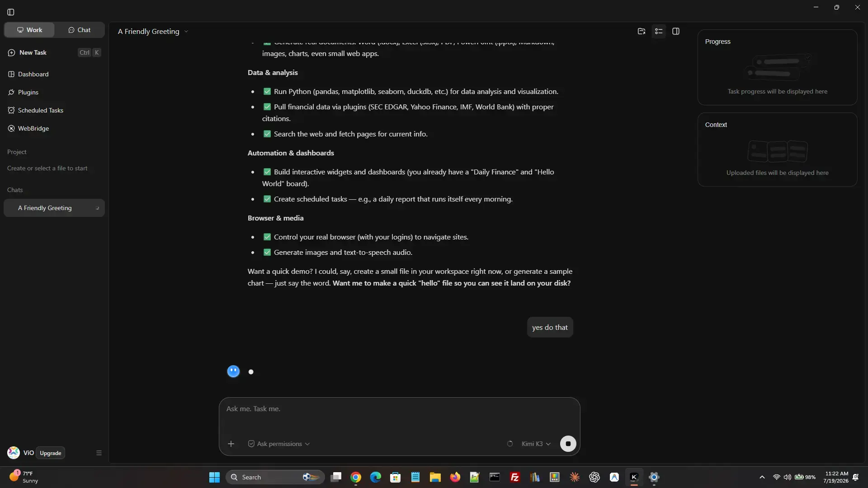The width and height of the screenshot is (868, 488).
Task: Toggle the task list panel icon
Action: pyautogui.click(x=659, y=31)
